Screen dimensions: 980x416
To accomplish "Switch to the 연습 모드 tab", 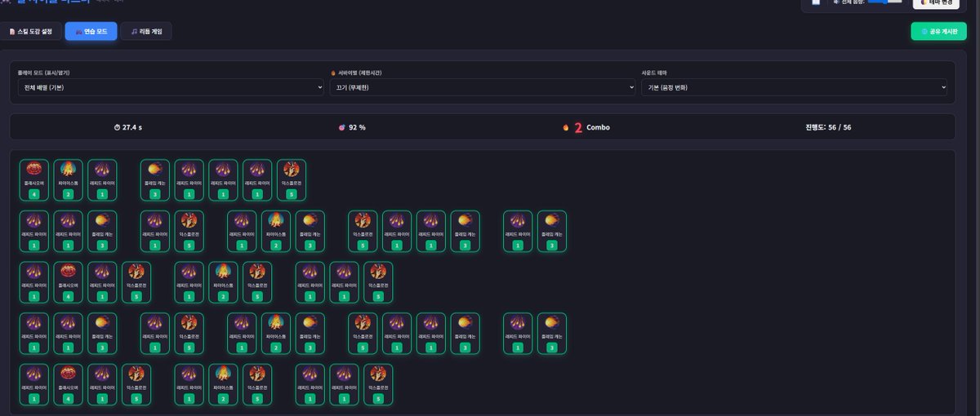I will click(x=91, y=31).
